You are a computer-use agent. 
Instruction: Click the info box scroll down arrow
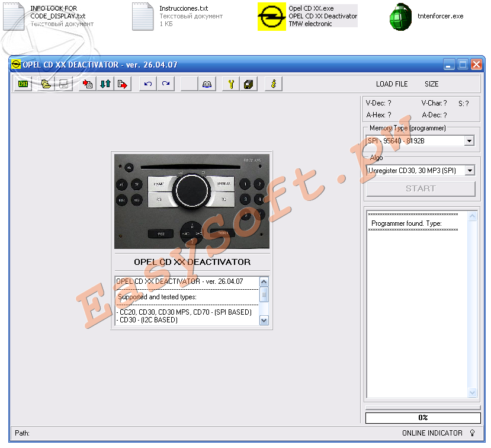click(264, 321)
